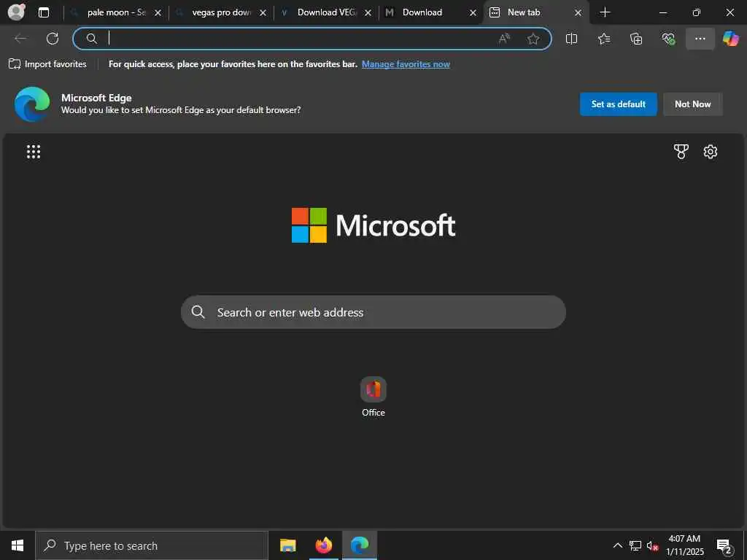
Task: Open File Explorer from the taskbar
Action: 287,545
